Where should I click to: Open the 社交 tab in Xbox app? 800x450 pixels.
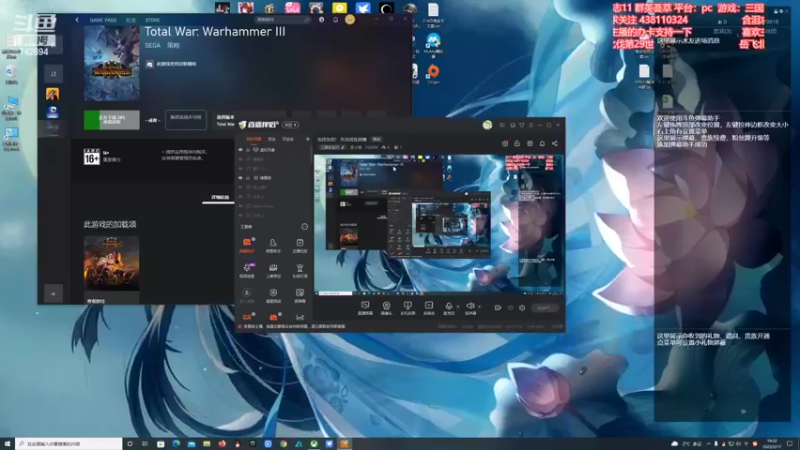pyautogui.click(x=131, y=20)
